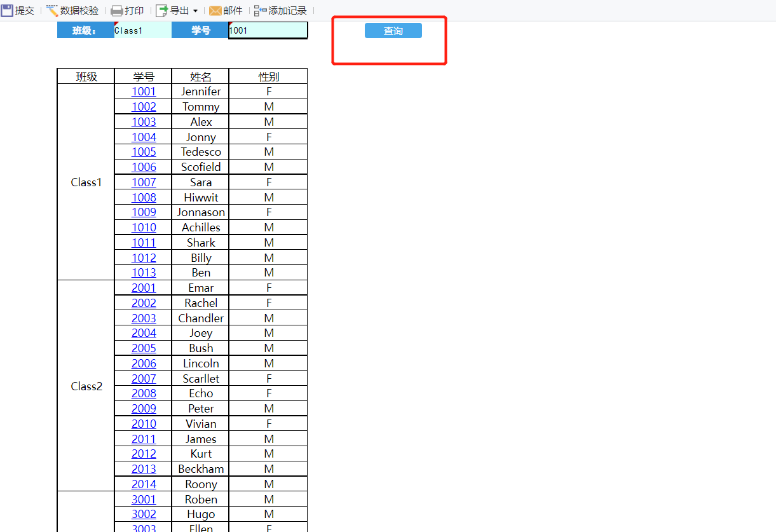The image size is (776, 532).
Task: Click the 查询 query button
Action: [393, 31]
